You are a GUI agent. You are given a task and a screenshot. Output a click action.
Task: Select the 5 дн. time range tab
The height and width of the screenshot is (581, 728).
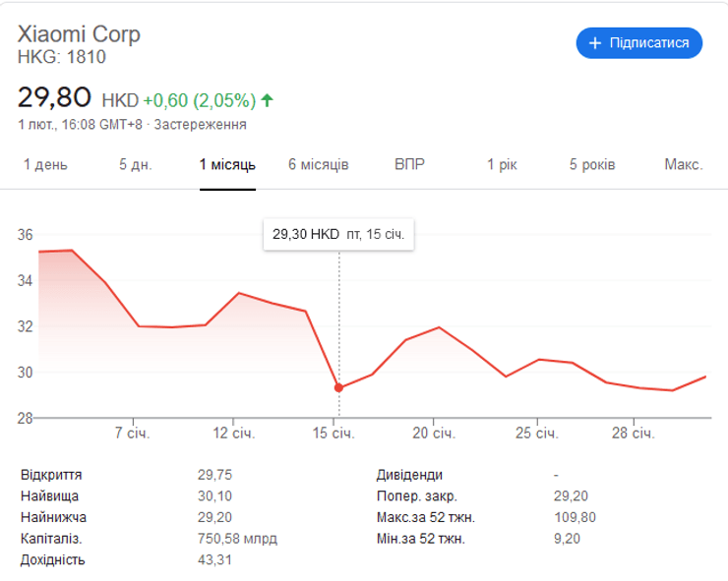(x=136, y=164)
